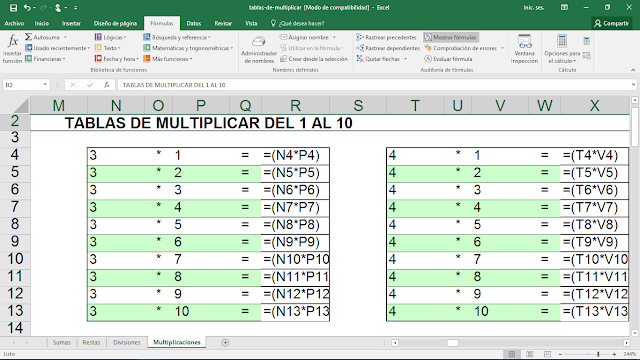Select column header R
The width and height of the screenshot is (640, 360).
[x=296, y=105]
